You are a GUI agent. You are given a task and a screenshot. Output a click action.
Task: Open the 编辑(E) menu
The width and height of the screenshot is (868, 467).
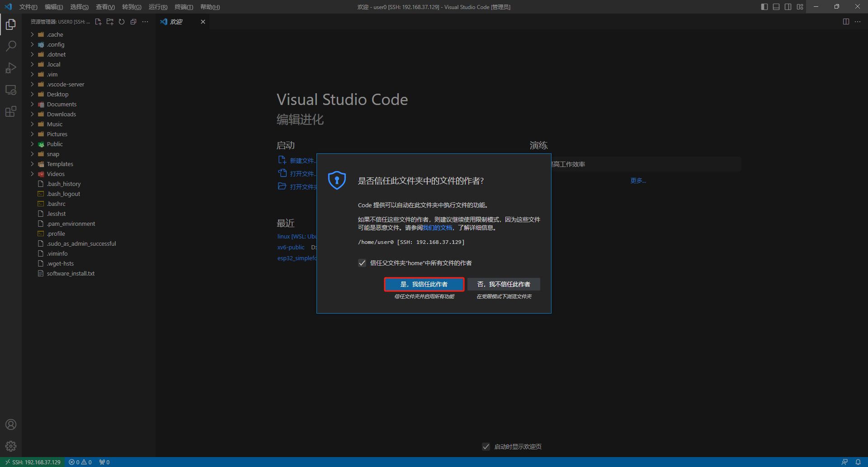click(54, 7)
